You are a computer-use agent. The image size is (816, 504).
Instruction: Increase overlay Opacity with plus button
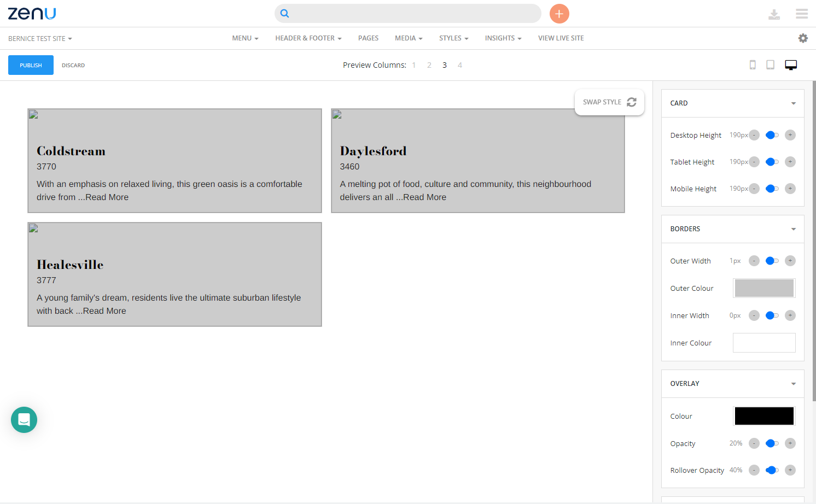click(x=790, y=443)
